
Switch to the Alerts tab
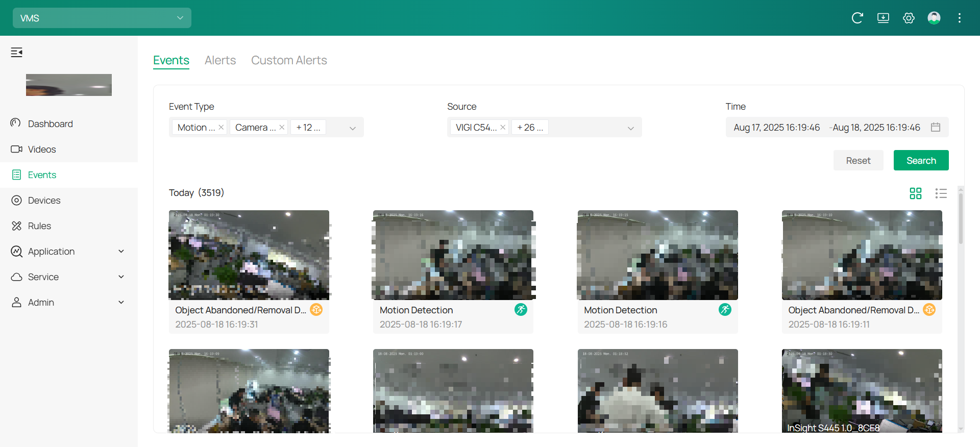tap(220, 60)
